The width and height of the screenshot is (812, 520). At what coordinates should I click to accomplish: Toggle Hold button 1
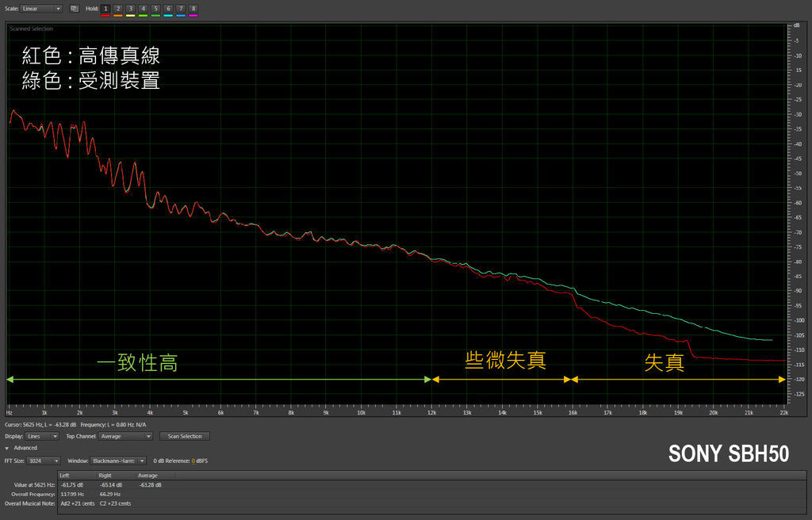[105, 9]
